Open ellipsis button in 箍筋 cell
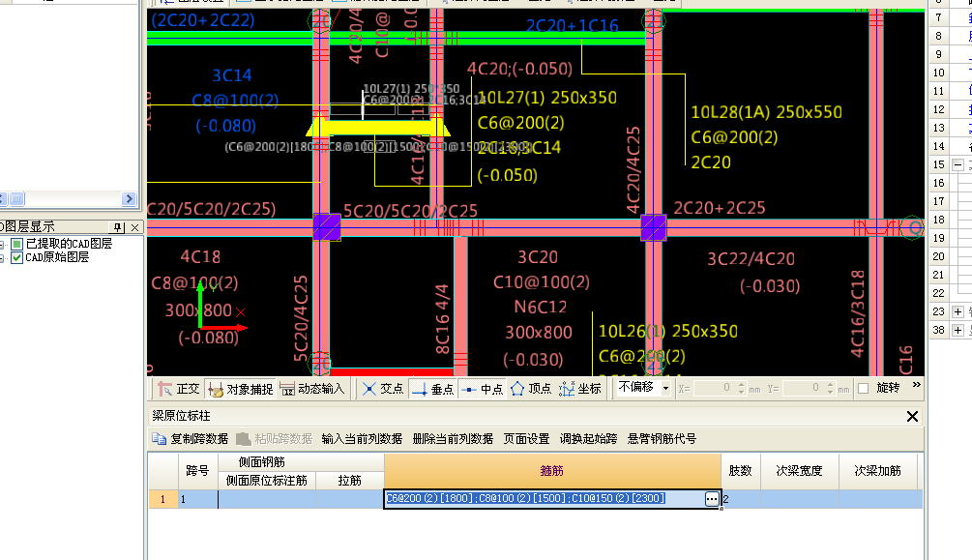The height and width of the screenshot is (560, 972). tap(712, 499)
